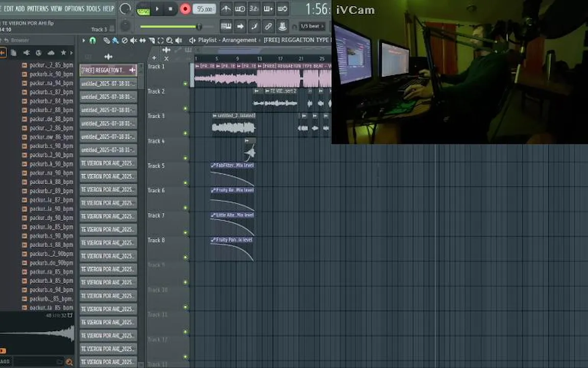
Task: Toggle the Track 4 mute LED
Action: click(x=185, y=158)
